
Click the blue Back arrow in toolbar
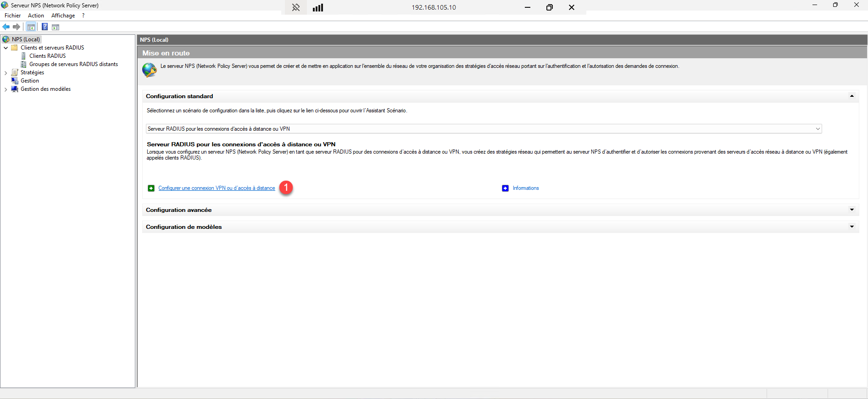[x=6, y=27]
